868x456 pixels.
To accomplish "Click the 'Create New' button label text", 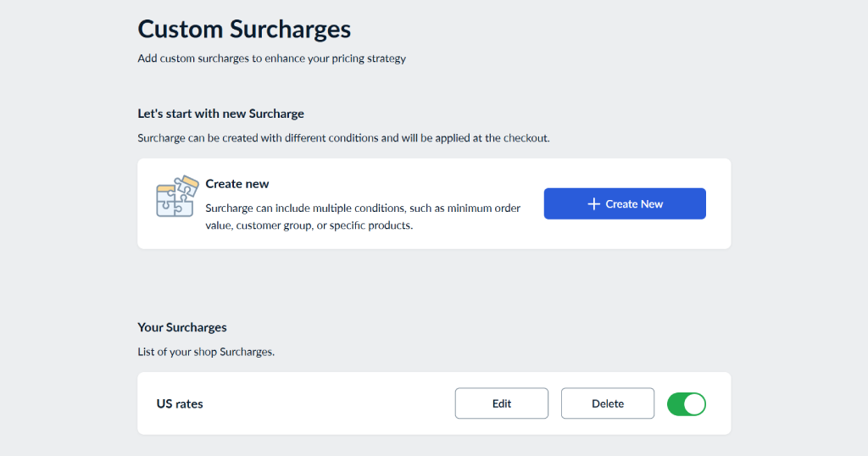I will click(634, 204).
